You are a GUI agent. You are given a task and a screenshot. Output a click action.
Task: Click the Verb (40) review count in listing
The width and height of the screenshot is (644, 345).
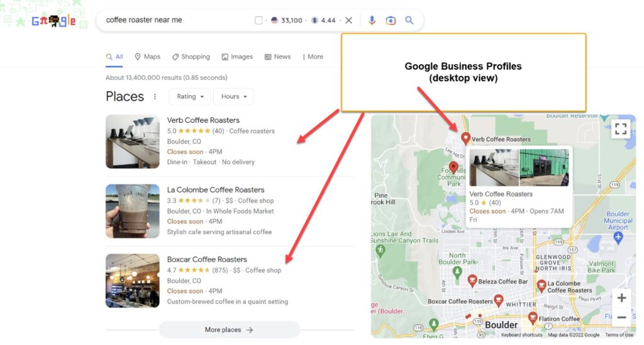pos(218,131)
